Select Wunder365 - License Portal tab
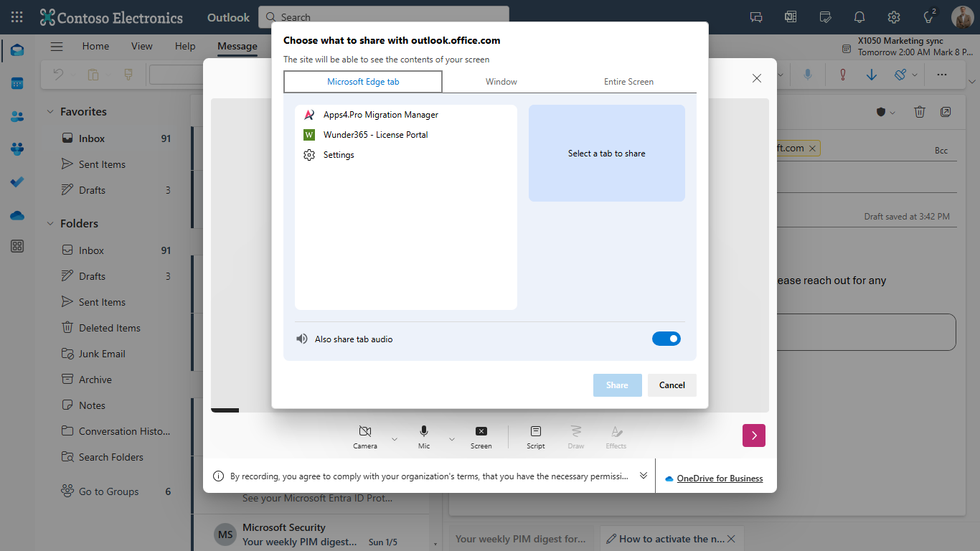Image resolution: width=980 pixels, height=551 pixels. pyautogui.click(x=375, y=135)
